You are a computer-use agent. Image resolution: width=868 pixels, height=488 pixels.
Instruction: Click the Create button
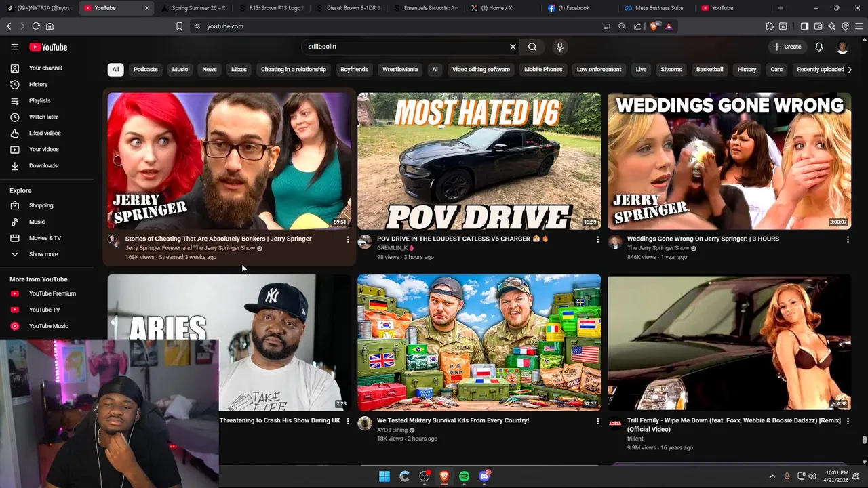(x=787, y=47)
